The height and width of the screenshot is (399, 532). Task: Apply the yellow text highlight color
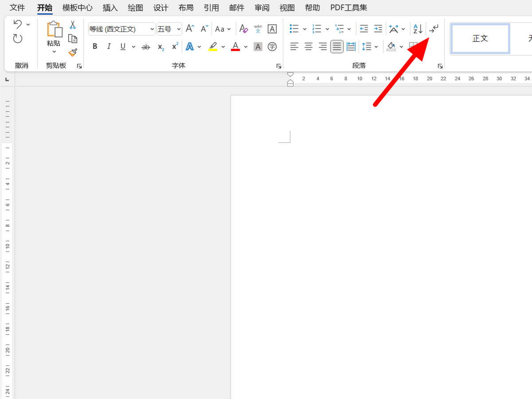pos(213,47)
